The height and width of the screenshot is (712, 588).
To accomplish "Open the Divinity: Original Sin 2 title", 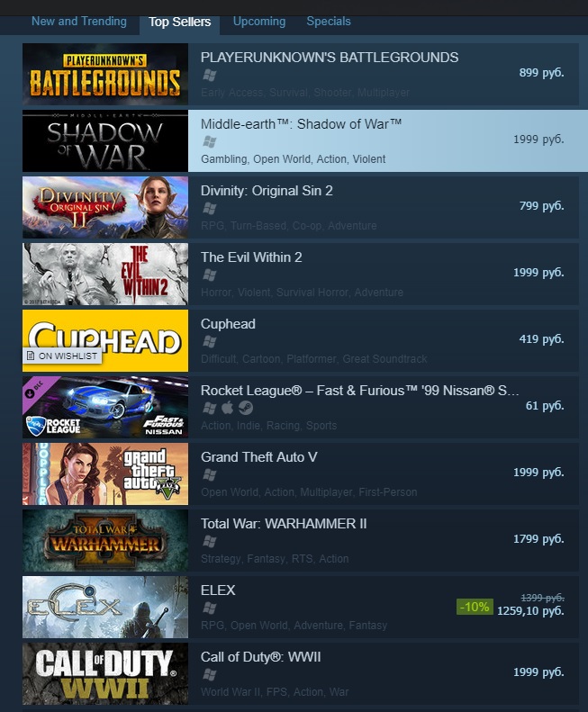I will [x=267, y=191].
